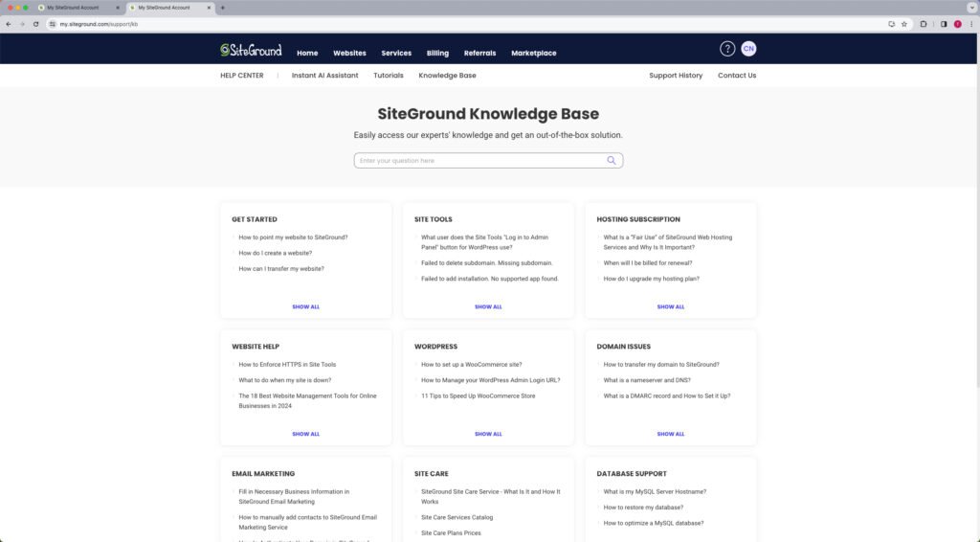Image resolution: width=980 pixels, height=542 pixels.
Task: Click the browser forward arrow
Action: click(x=22, y=24)
